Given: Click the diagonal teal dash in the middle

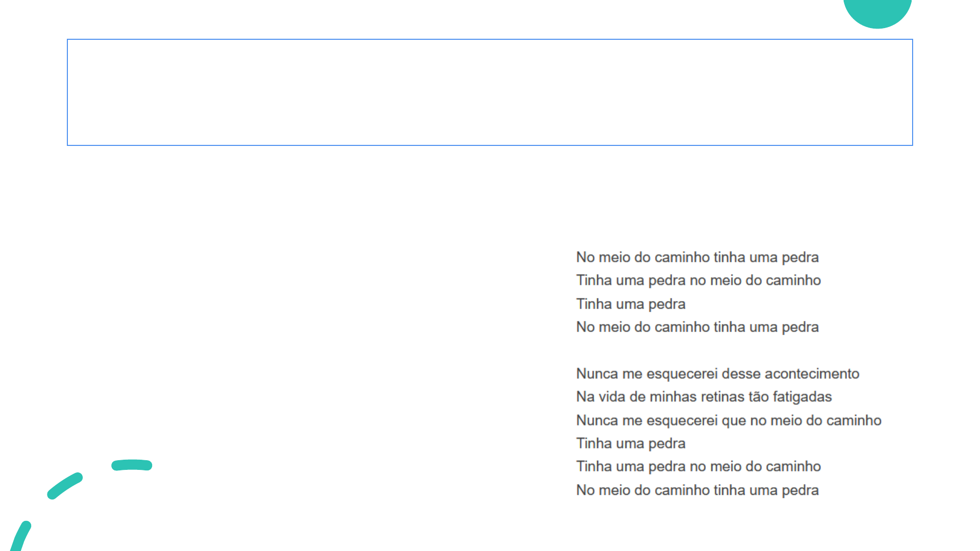Looking at the screenshot, I should [x=65, y=486].
